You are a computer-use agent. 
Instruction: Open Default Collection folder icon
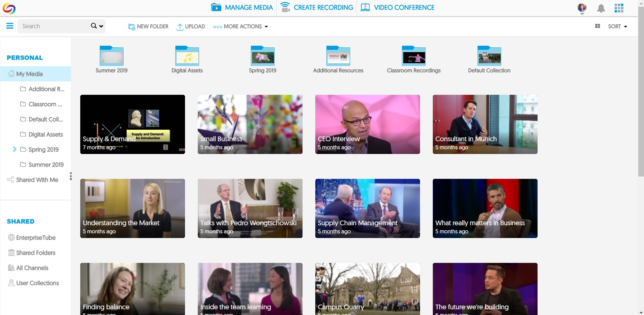click(489, 55)
